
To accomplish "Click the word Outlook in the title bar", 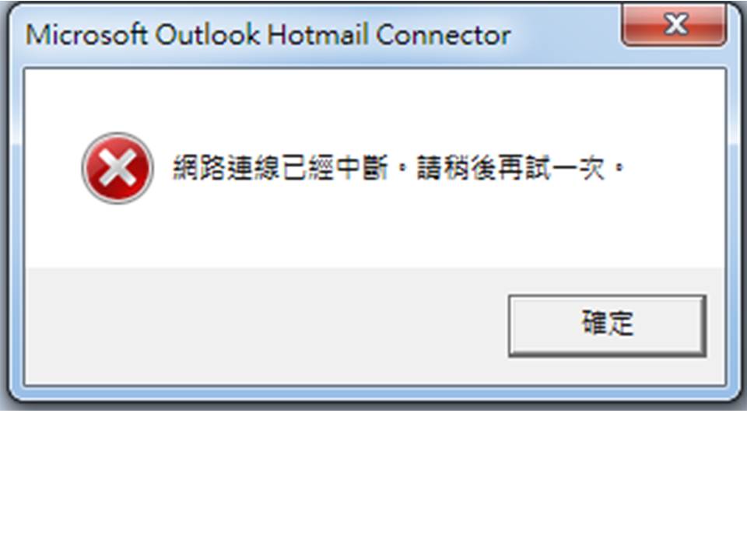I will pos(207,34).
